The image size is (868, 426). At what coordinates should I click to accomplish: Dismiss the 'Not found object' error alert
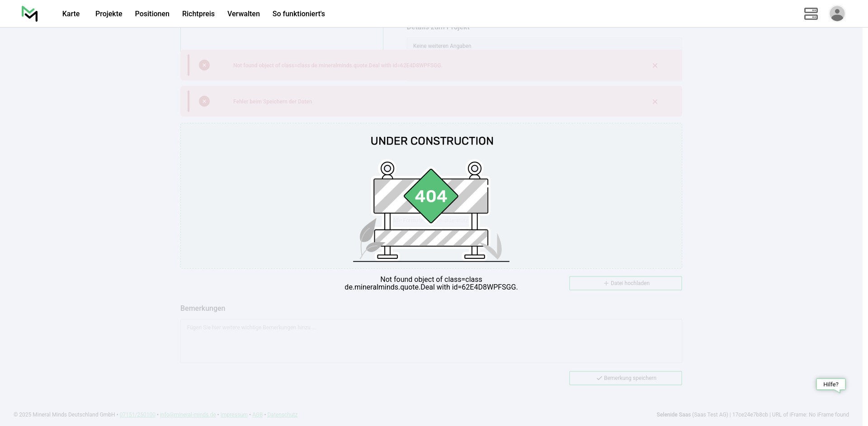[655, 66]
